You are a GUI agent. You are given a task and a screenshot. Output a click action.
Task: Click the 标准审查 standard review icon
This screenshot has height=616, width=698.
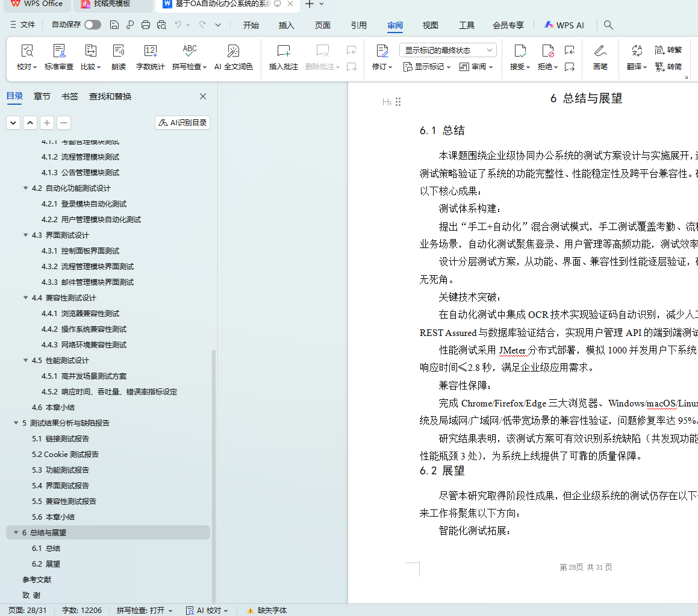click(59, 51)
